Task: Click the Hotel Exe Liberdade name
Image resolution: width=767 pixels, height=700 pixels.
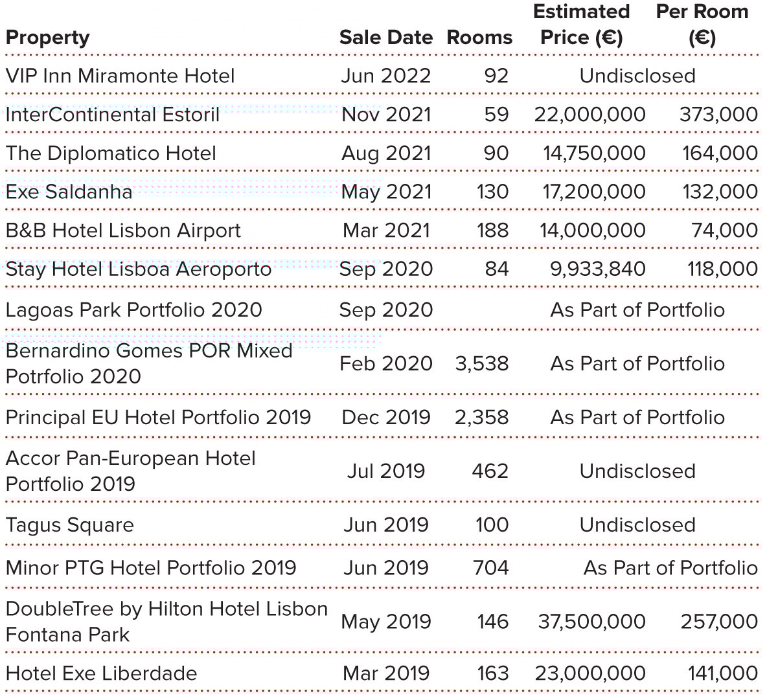Action: click(x=101, y=673)
